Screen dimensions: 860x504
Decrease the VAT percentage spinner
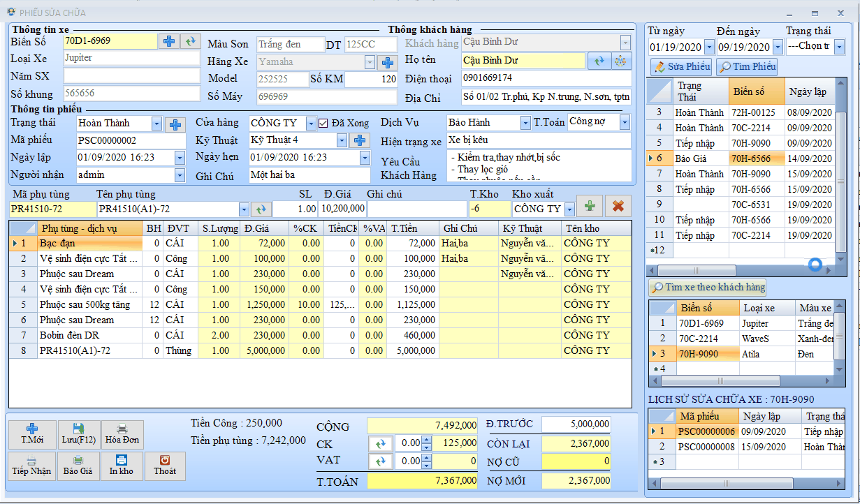coord(427,464)
